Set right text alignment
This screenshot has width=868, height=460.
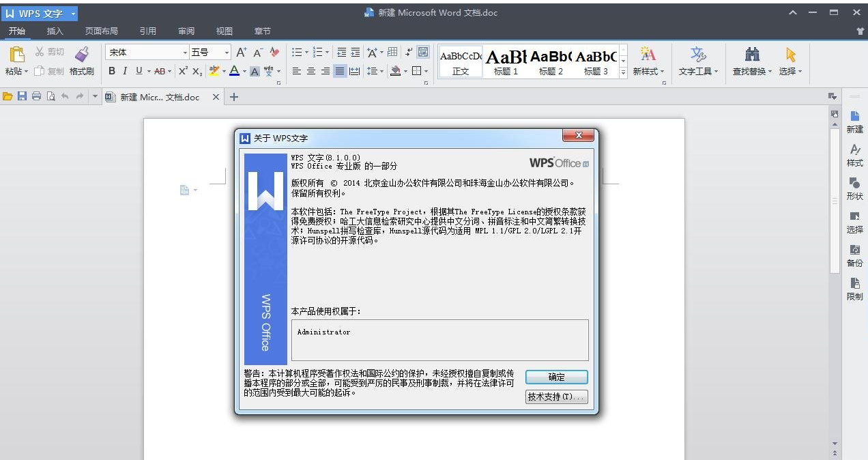pos(325,71)
